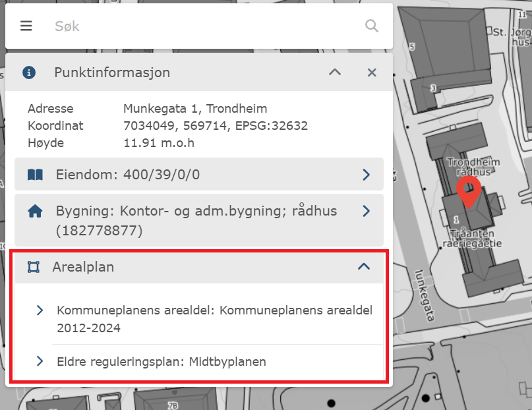Click the Kommunkoordinat value text
The image size is (532, 410).
(216, 125)
